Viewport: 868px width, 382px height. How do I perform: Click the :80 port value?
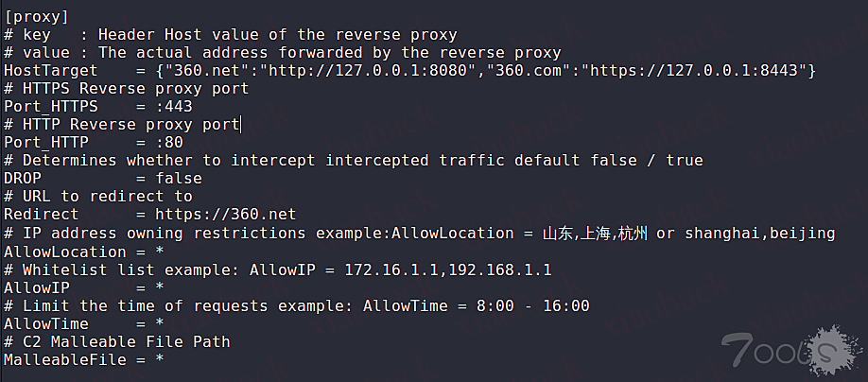169,143
